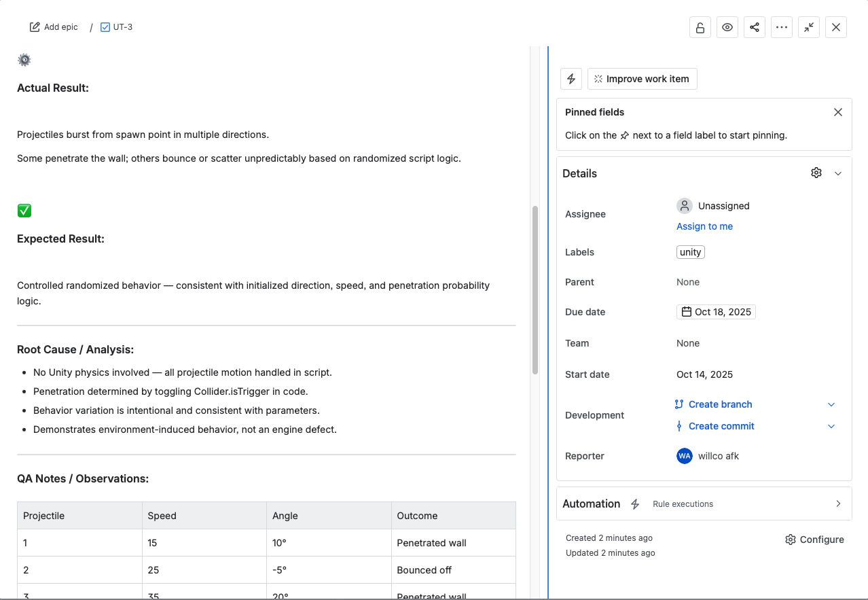Expand the Create branch dropdown arrow
Image resolution: width=868 pixels, height=600 pixels.
831,404
